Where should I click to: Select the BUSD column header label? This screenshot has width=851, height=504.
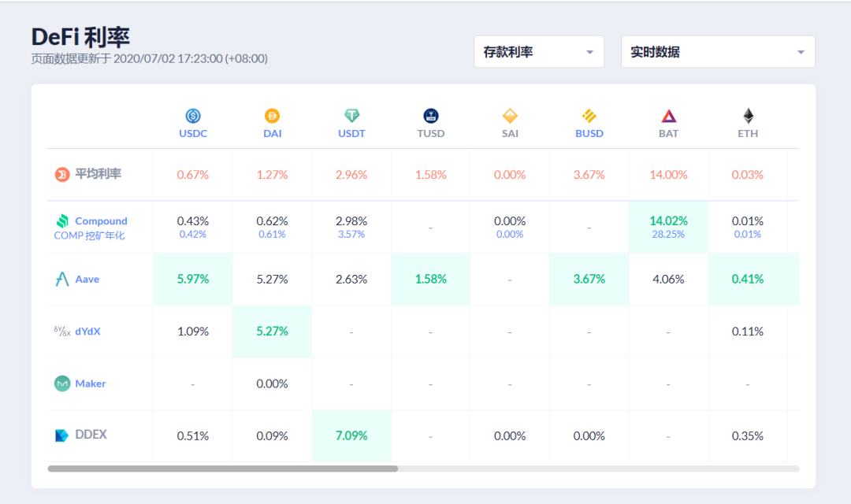click(589, 134)
